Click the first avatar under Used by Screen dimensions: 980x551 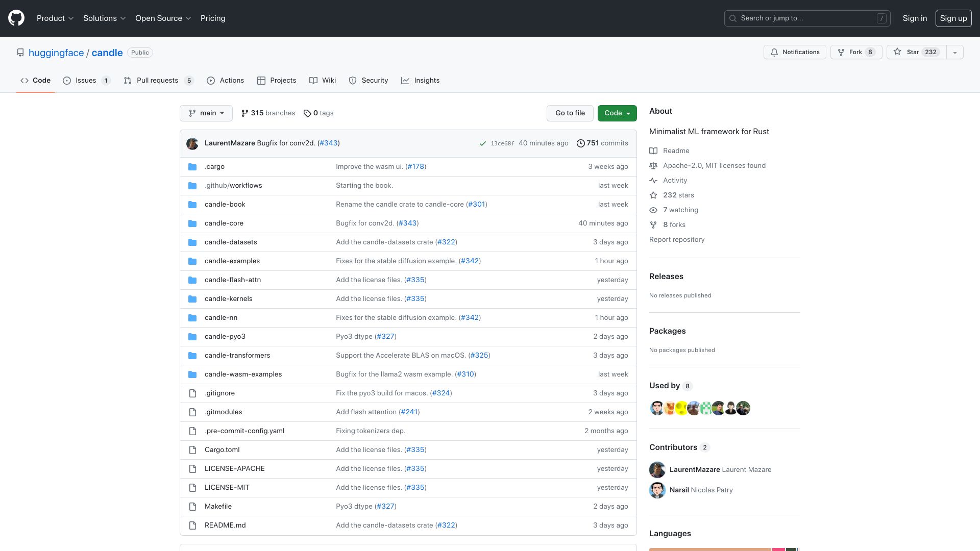coord(656,408)
